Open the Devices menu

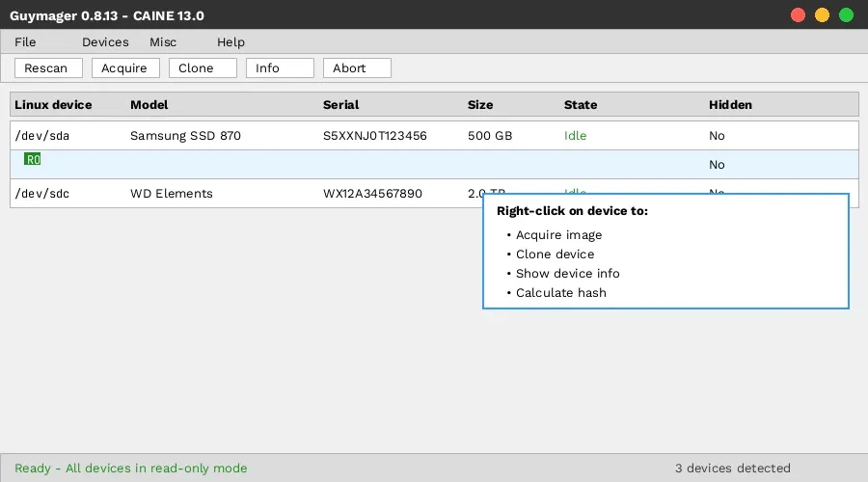[105, 42]
